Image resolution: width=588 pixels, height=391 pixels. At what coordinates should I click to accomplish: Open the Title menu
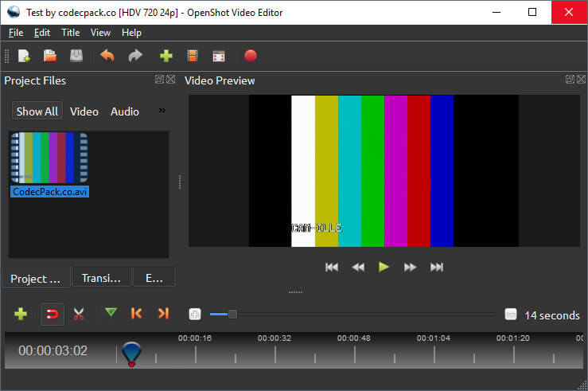tap(71, 33)
